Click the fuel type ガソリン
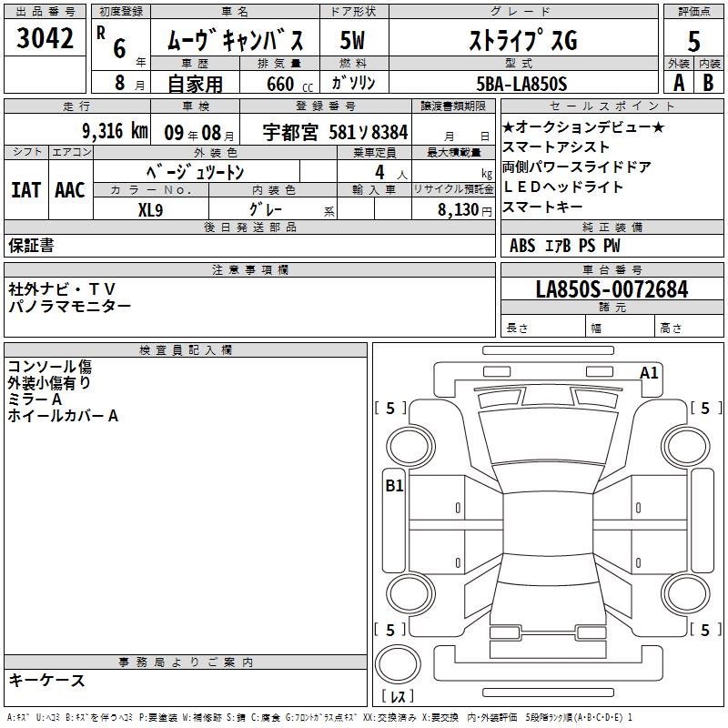 point(353,83)
